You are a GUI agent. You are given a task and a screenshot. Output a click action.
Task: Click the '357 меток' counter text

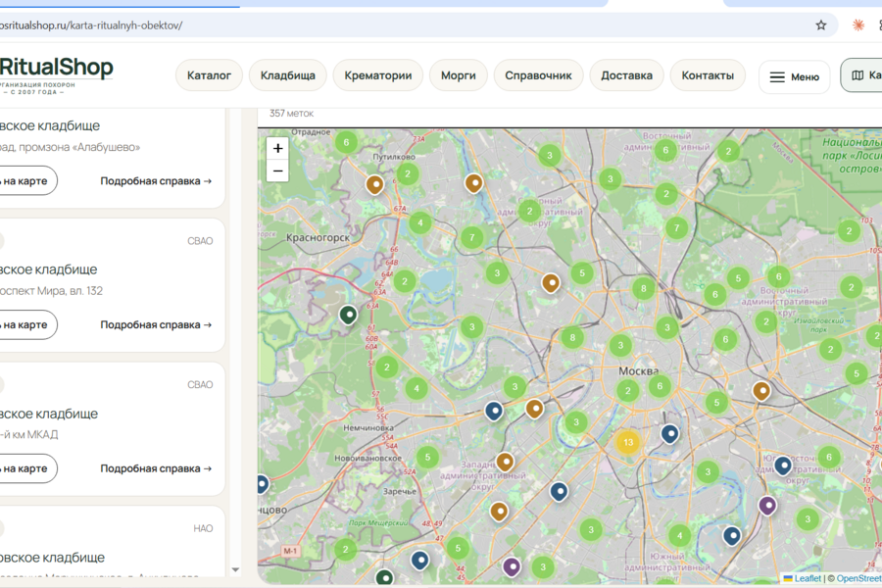click(x=291, y=113)
